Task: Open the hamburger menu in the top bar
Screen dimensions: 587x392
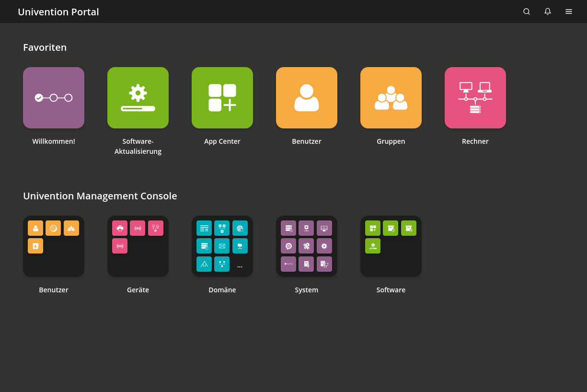Action: pos(569,12)
